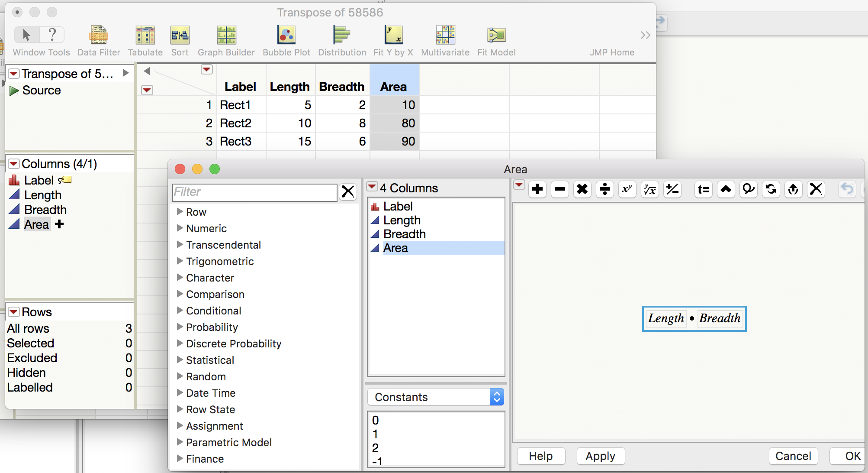868x473 pixels.
Task: Expand the Row function group
Action: tap(196, 212)
